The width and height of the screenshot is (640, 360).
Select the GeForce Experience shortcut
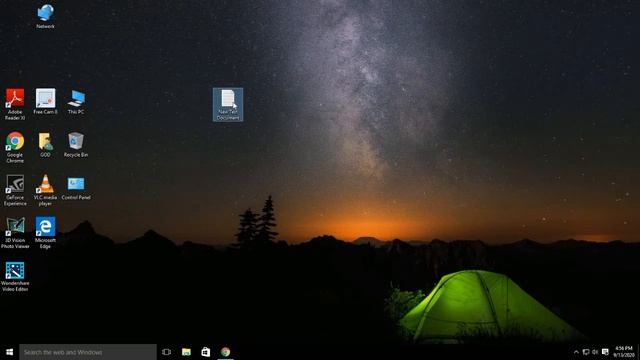tap(15, 190)
